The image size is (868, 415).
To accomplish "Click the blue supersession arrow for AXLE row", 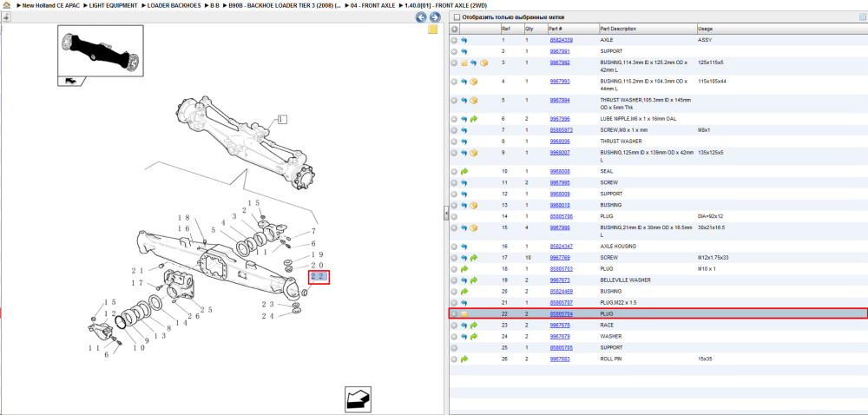I will pyautogui.click(x=464, y=41).
